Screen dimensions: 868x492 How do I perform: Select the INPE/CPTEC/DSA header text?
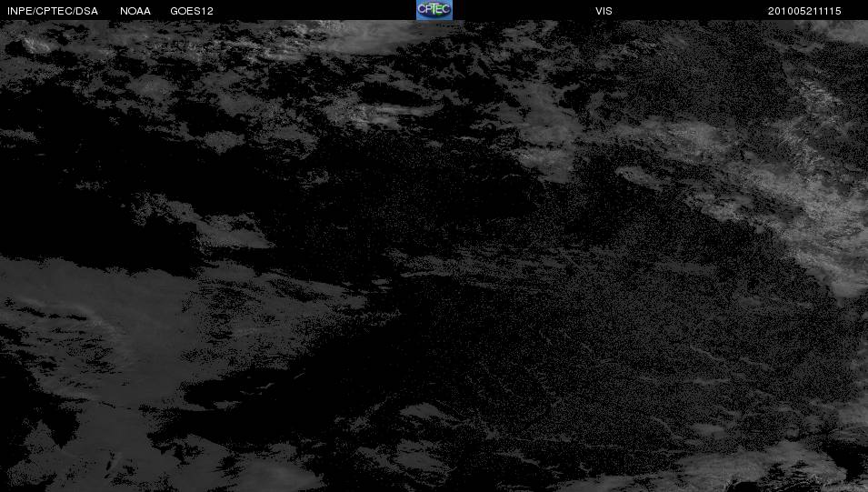53,11
